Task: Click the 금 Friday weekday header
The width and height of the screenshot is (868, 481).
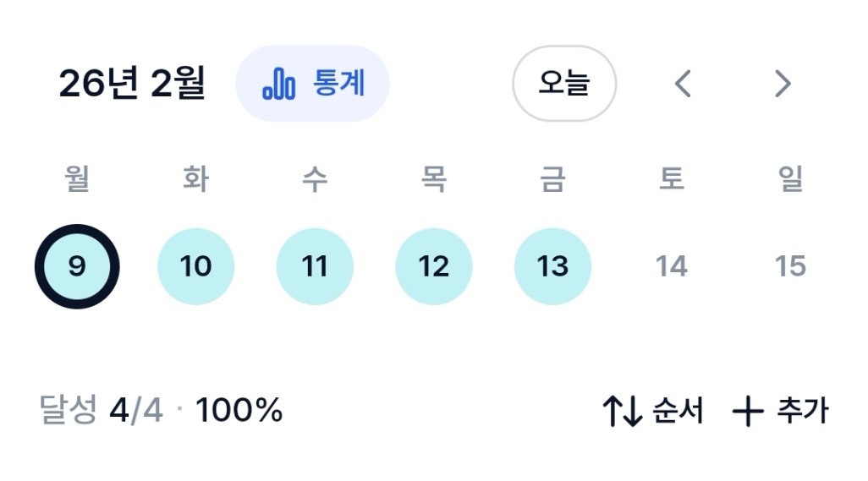Action: (x=552, y=179)
